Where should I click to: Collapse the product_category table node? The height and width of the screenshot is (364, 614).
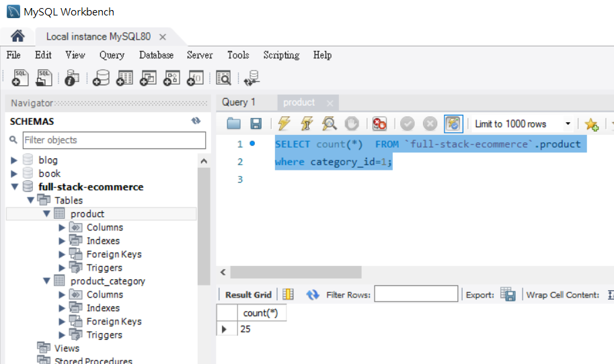(46, 281)
